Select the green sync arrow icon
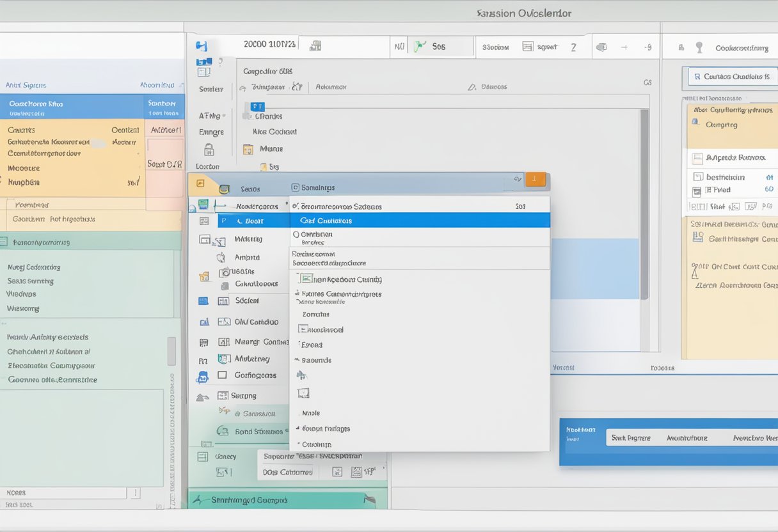The width and height of the screenshot is (778, 532). pyautogui.click(x=419, y=46)
